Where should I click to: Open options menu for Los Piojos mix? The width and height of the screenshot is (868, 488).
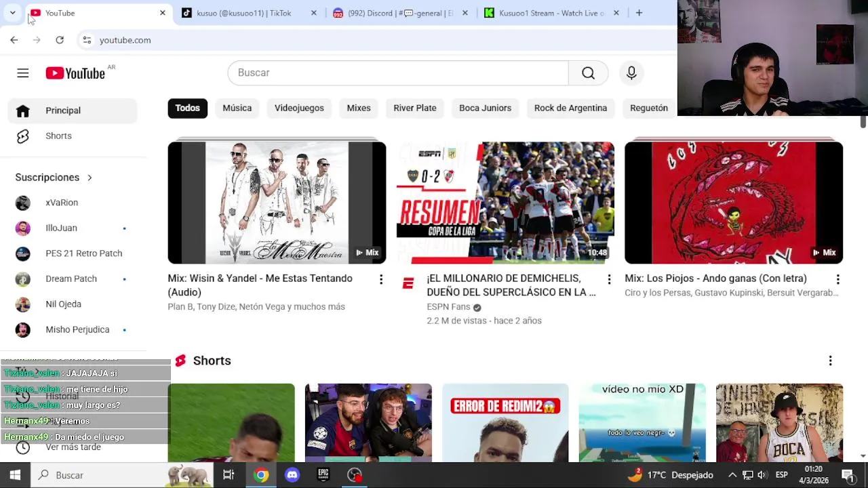(837, 279)
